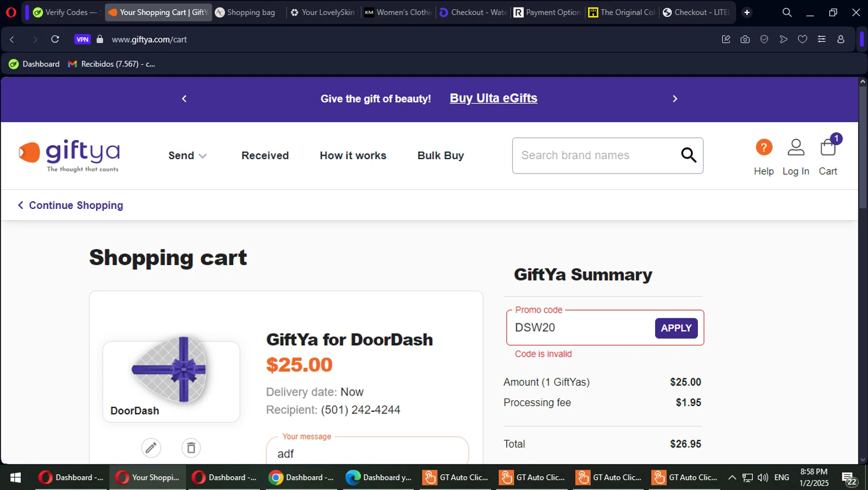Click the Log In person icon
Image resolution: width=868 pixels, height=490 pixels.
796,148
